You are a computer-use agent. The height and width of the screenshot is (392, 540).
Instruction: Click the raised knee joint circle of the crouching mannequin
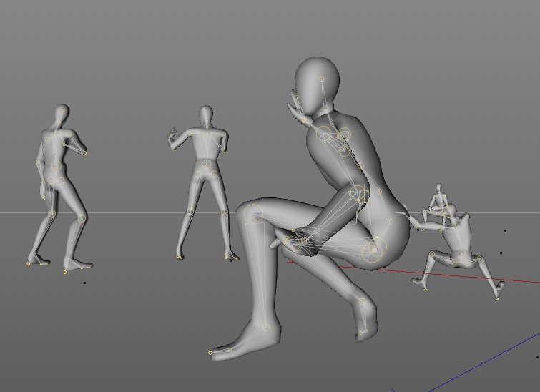(254, 214)
